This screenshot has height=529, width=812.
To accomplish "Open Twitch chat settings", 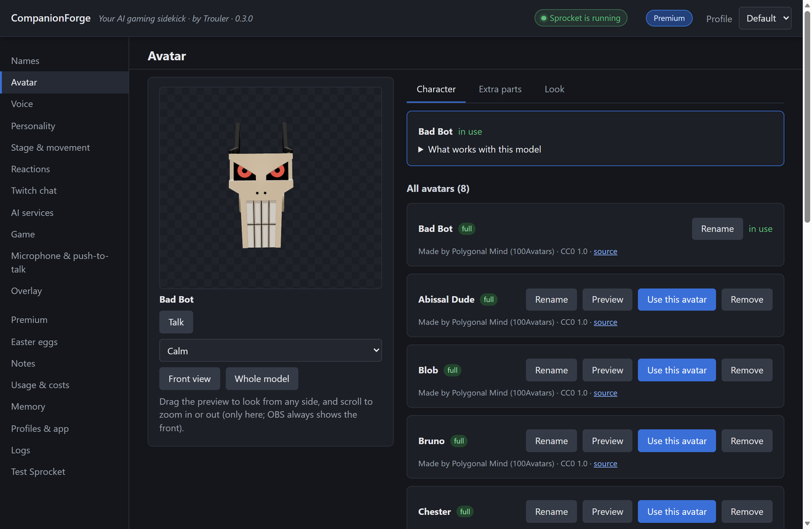I will coord(65,191).
